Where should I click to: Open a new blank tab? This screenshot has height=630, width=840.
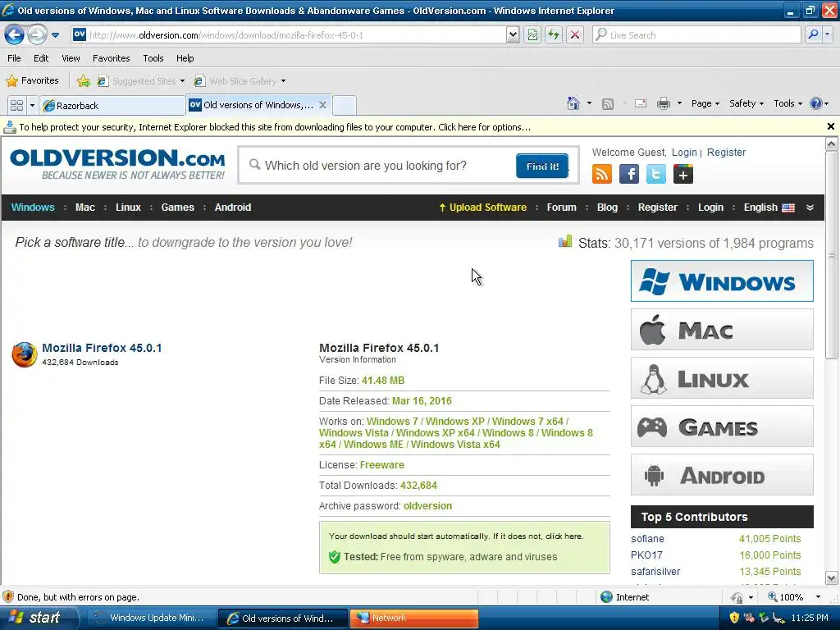coord(345,106)
